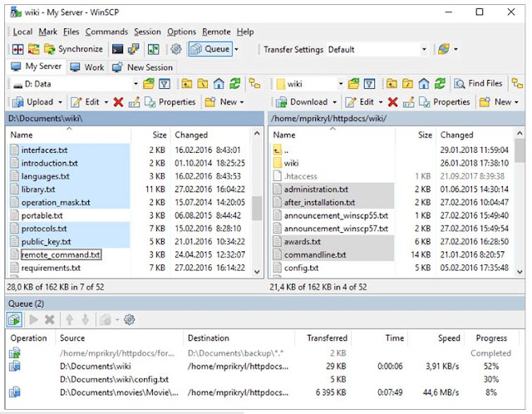Select announcement_winscp55.txt in remote panel
532x414 pixels.
[x=336, y=215]
